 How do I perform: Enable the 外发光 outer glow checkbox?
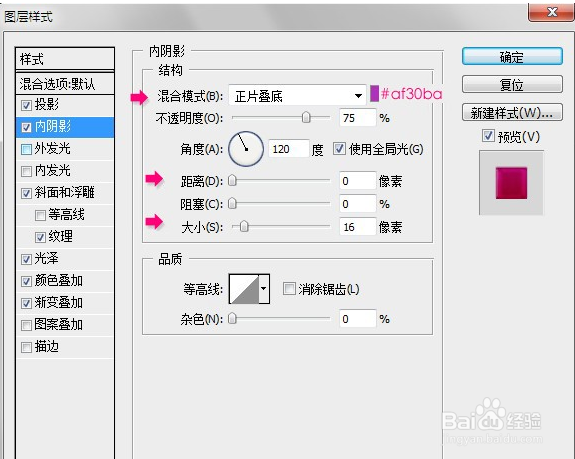click(26, 149)
